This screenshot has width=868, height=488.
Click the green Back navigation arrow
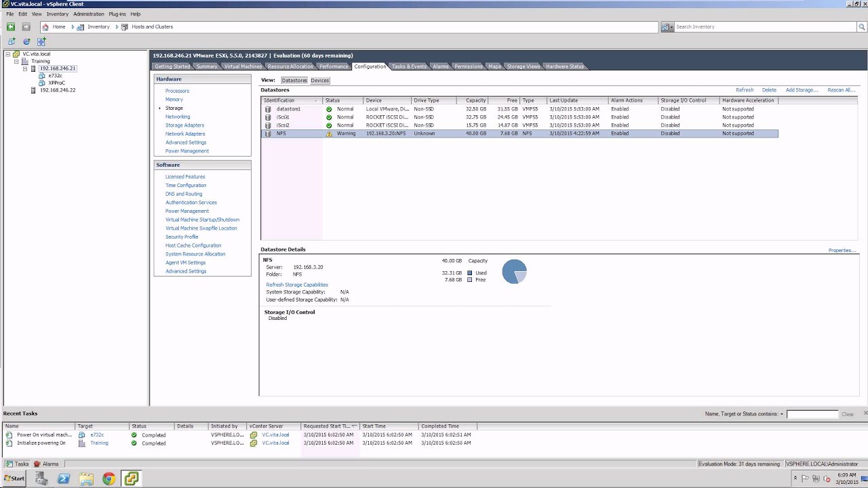click(11, 26)
